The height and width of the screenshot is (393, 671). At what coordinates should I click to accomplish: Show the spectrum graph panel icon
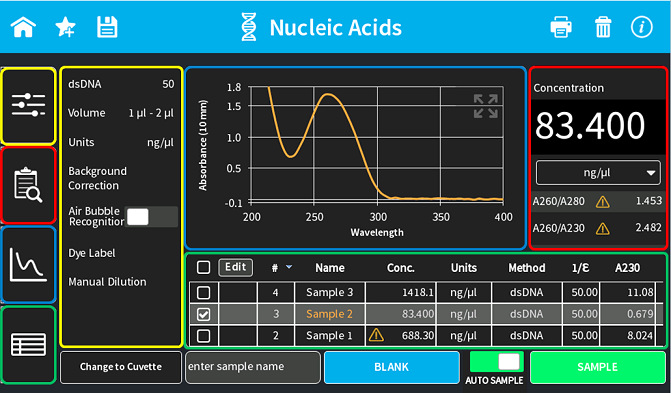coord(28,264)
